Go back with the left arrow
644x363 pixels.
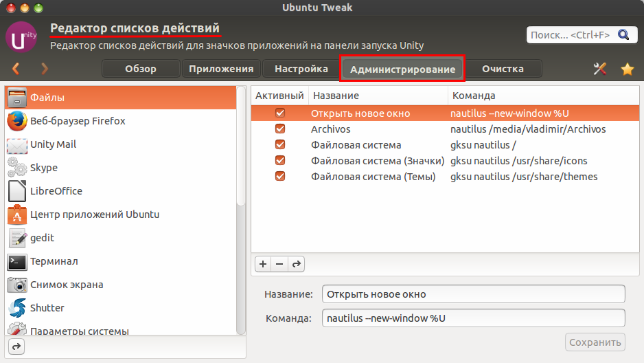(x=16, y=68)
